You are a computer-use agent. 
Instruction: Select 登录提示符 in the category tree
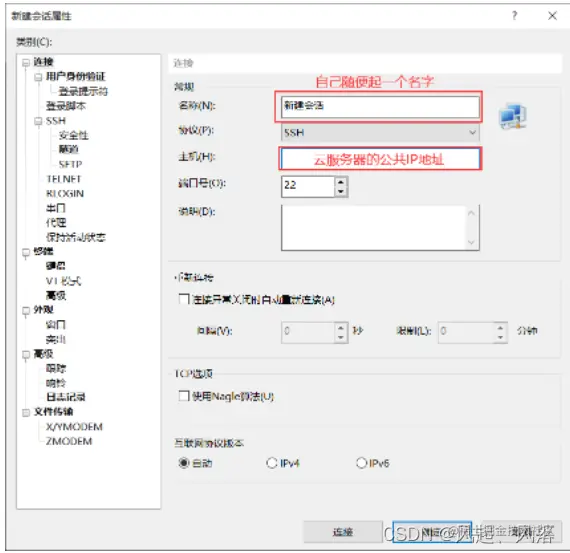pos(83,91)
